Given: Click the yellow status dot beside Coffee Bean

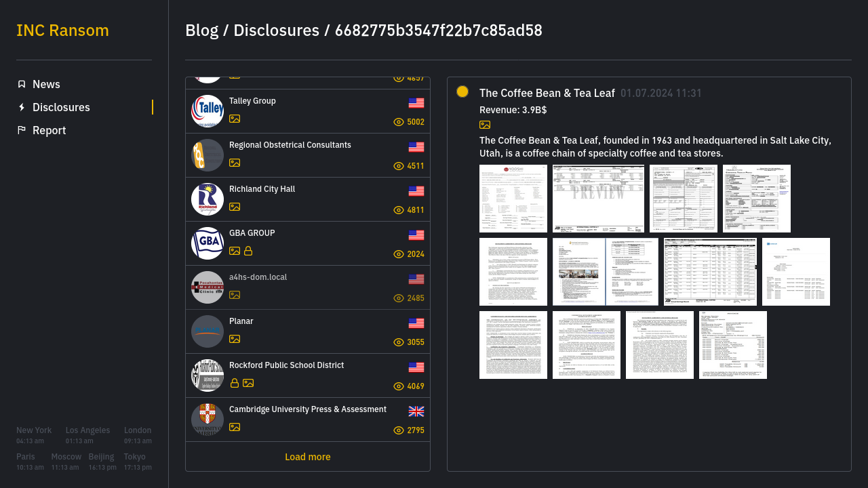Looking at the screenshot, I should (462, 91).
